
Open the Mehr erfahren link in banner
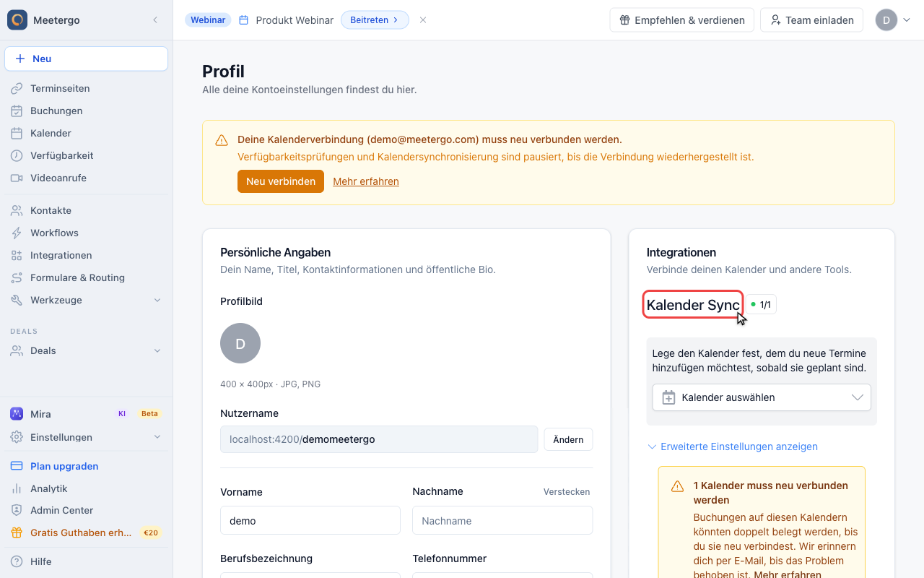tap(366, 181)
